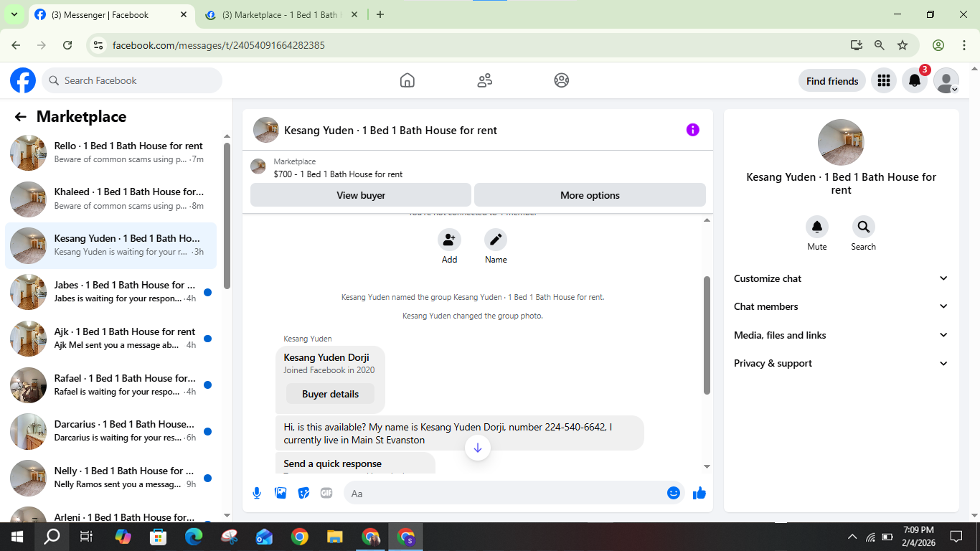Click the Buyer details button
This screenshot has width=980, height=551.
click(330, 394)
